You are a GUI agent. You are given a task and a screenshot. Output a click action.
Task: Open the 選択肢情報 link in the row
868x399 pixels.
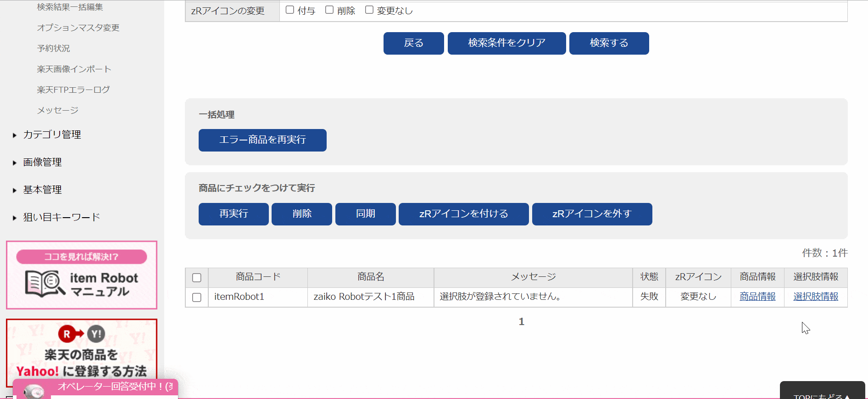point(816,297)
